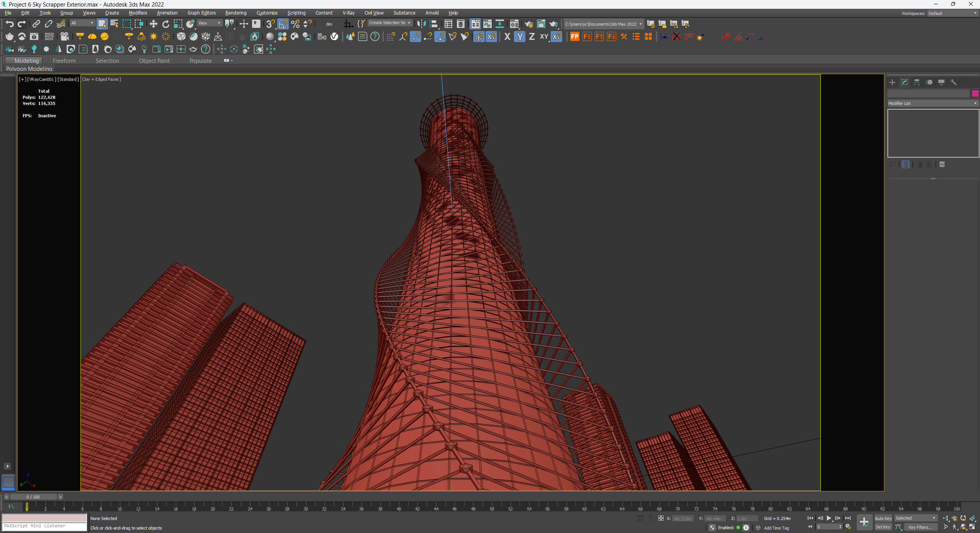Image resolution: width=980 pixels, height=533 pixels.
Task: Open reference coordinate system View dropdown
Action: (x=209, y=23)
